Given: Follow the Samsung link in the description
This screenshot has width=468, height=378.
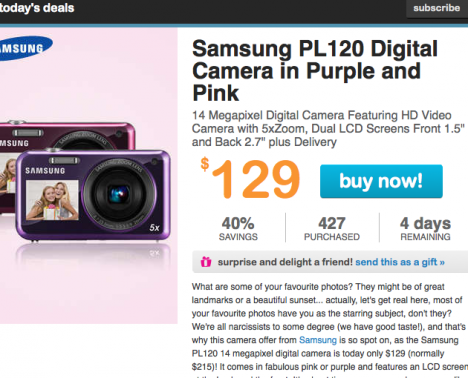Looking at the screenshot, I should 318,340.
